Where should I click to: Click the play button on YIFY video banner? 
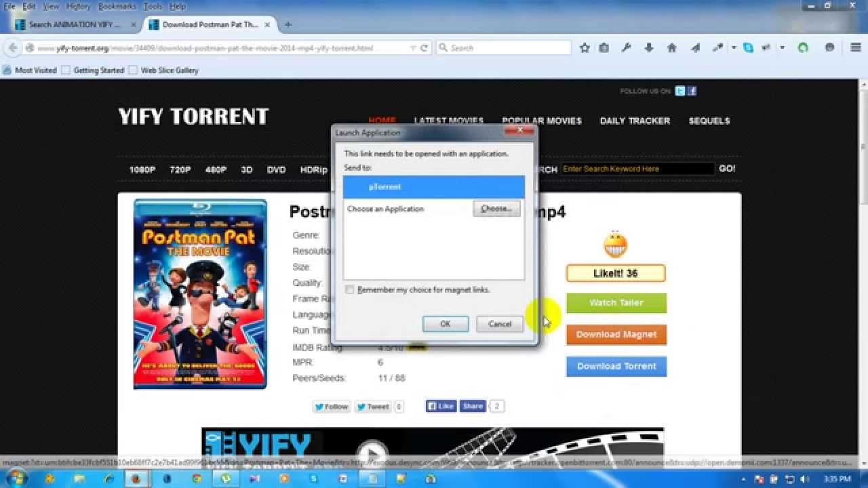(372, 453)
